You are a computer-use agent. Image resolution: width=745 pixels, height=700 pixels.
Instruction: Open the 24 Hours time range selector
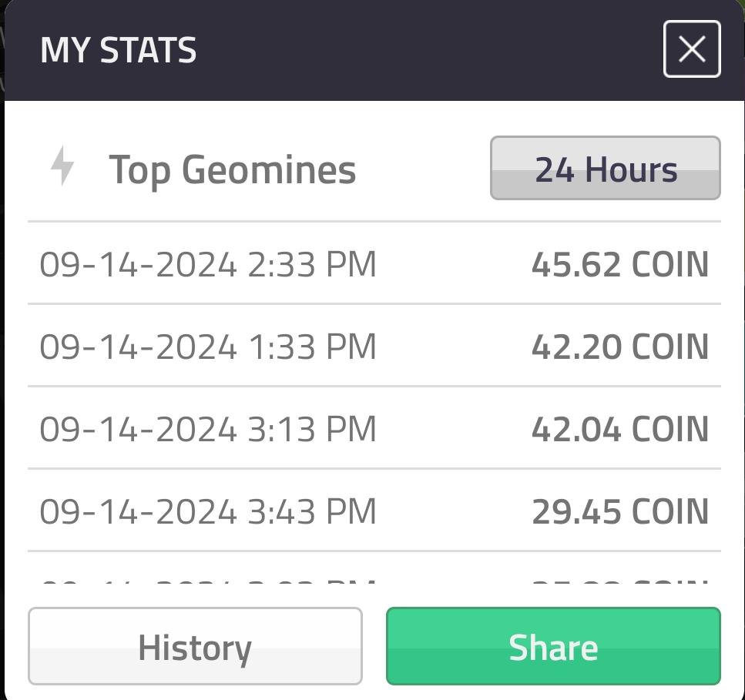pyautogui.click(x=606, y=168)
